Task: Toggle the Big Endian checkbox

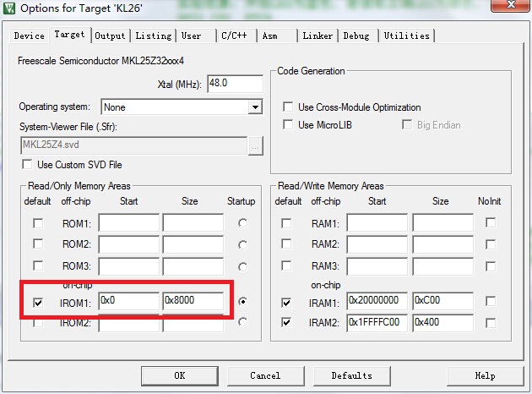Action: [407, 124]
